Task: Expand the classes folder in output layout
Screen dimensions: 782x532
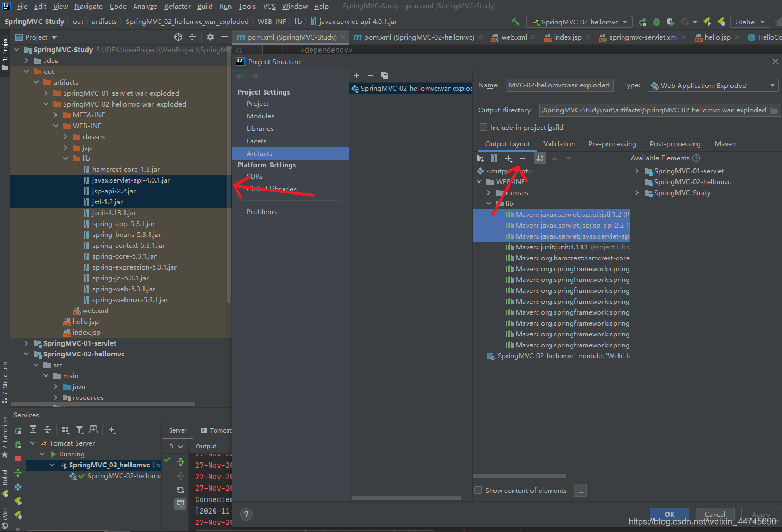Action: [489, 193]
